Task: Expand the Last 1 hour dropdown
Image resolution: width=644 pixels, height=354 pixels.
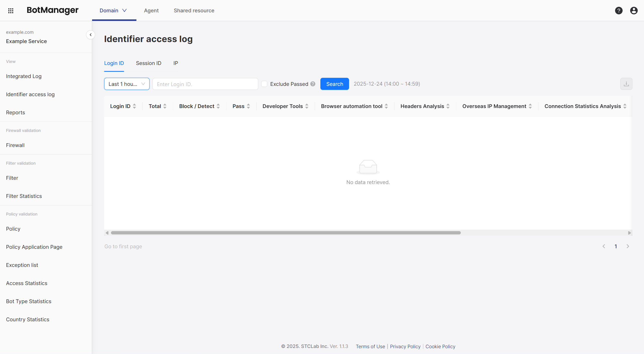Action: tap(127, 84)
